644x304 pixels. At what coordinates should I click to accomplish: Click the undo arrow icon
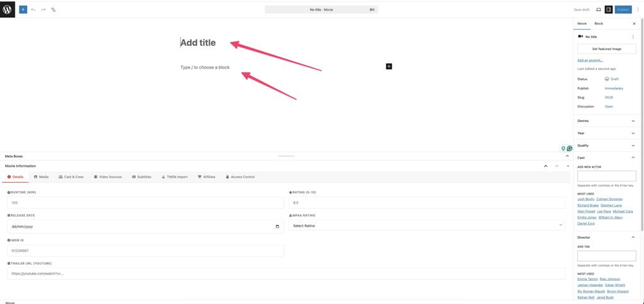[33, 9]
